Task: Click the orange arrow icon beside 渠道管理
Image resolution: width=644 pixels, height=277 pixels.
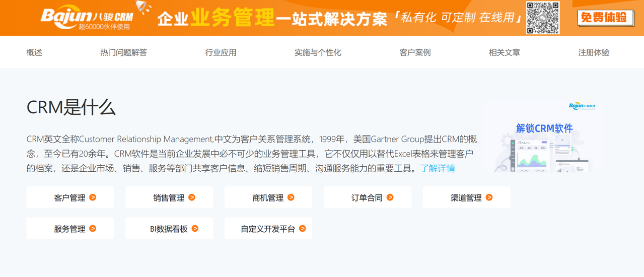Action: [x=489, y=197]
